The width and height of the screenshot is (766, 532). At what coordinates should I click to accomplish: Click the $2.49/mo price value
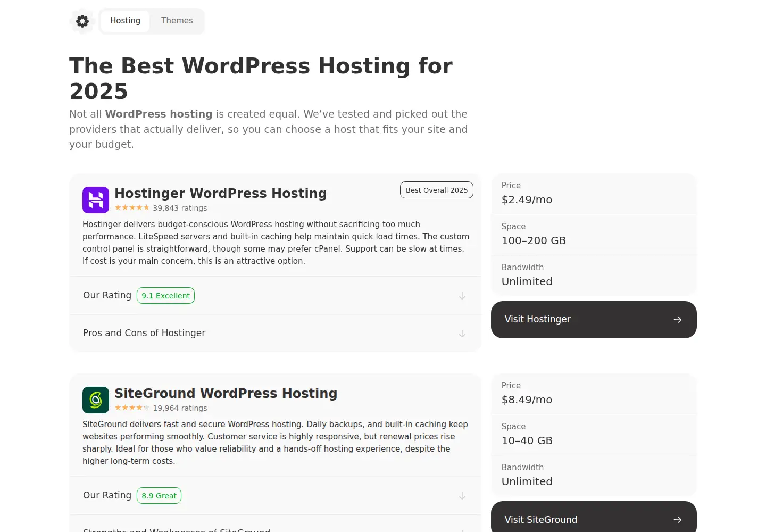click(x=527, y=199)
